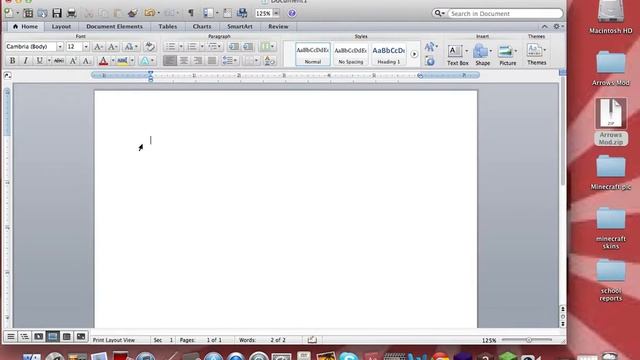640x360 pixels.
Task: Open ribbon settings gear menu
Action: [558, 27]
